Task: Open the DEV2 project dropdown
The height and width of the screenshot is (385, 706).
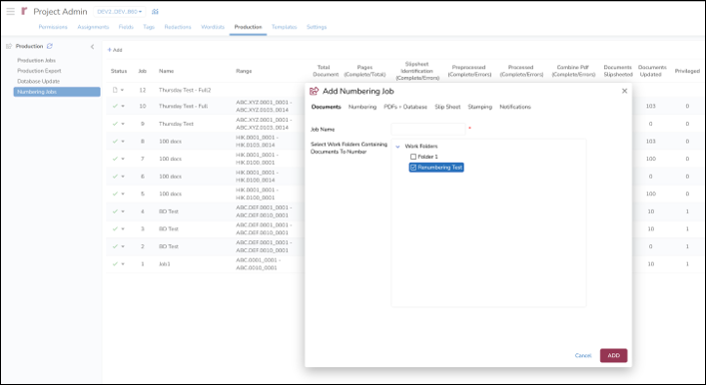Action: click(120, 12)
